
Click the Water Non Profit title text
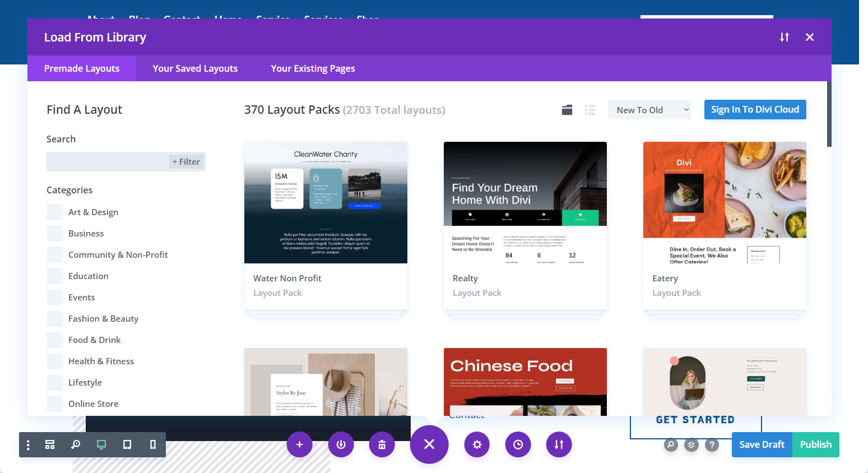coord(287,279)
